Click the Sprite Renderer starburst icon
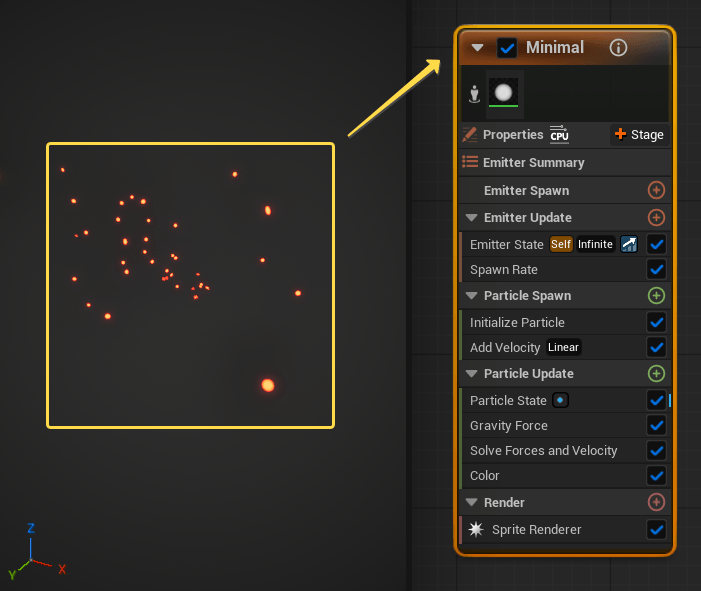This screenshot has width=701, height=591. coord(476,529)
